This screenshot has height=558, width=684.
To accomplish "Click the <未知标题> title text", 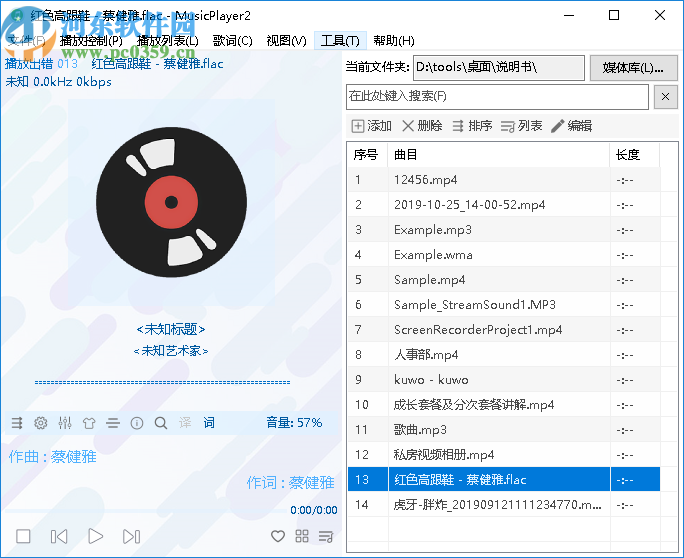I will tap(171, 329).
